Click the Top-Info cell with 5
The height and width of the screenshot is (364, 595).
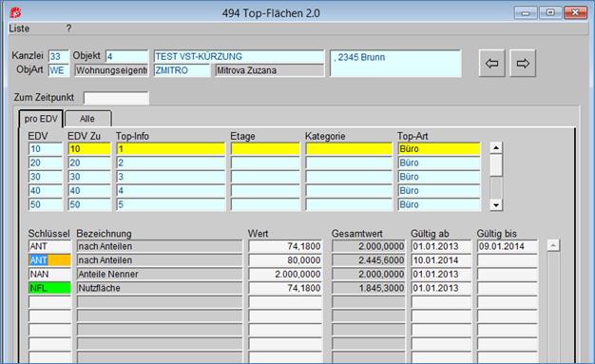[171, 204]
